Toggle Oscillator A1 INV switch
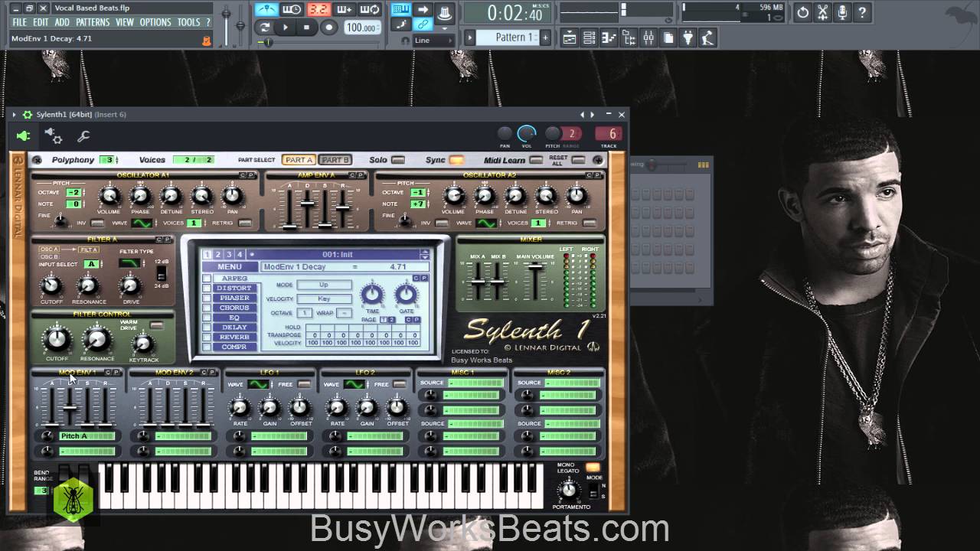 [x=97, y=223]
